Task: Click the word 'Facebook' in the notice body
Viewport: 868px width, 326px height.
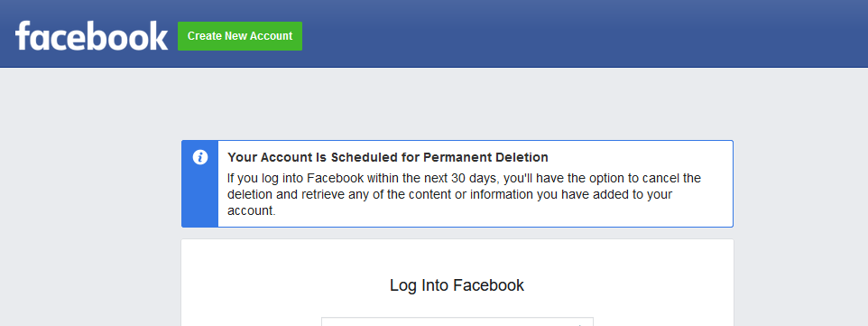Action: click(x=334, y=179)
